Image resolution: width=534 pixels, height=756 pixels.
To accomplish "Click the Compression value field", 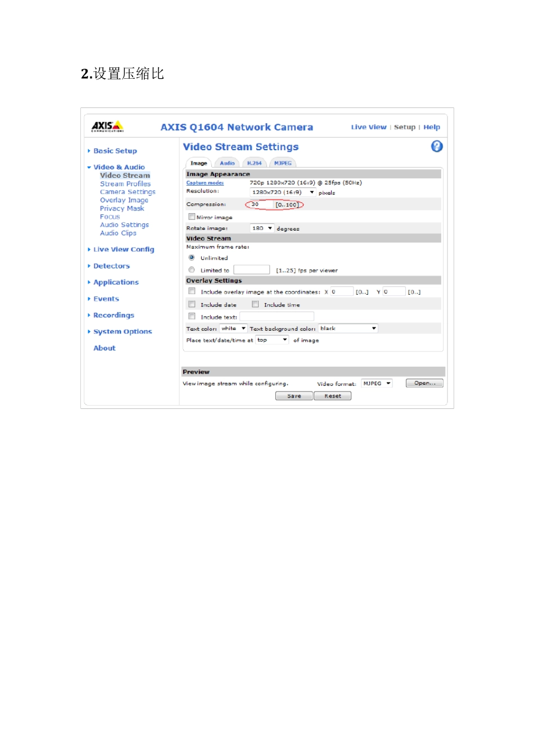I will tap(260, 205).
